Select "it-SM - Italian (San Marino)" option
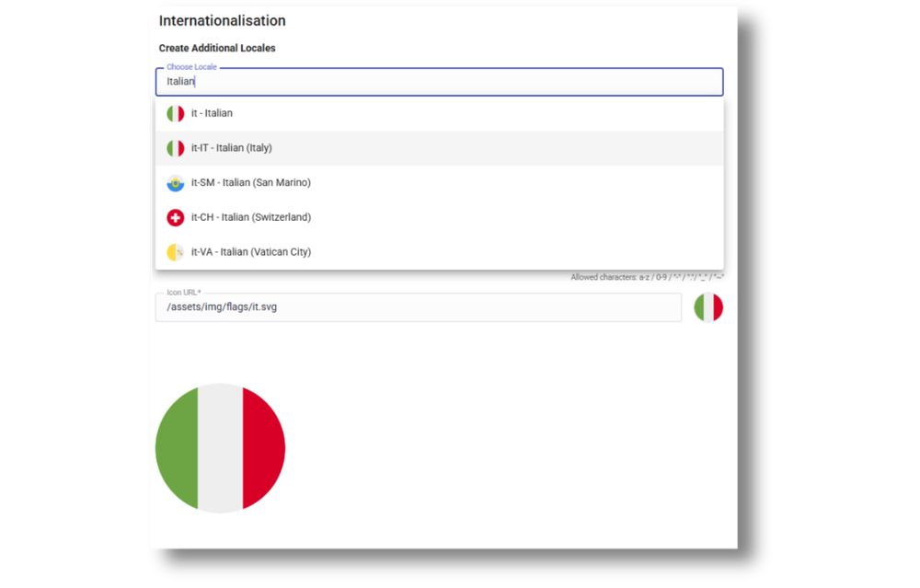 (250, 182)
